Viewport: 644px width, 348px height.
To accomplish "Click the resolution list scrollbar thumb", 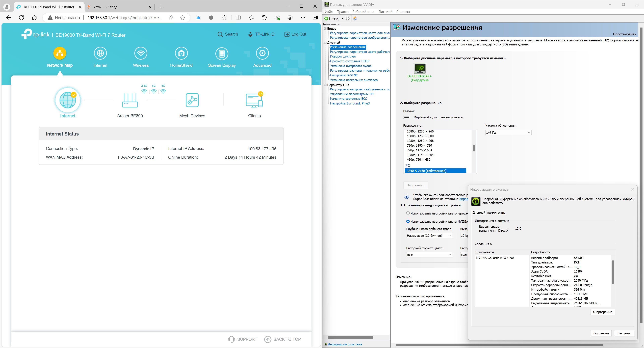I will tap(474, 148).
